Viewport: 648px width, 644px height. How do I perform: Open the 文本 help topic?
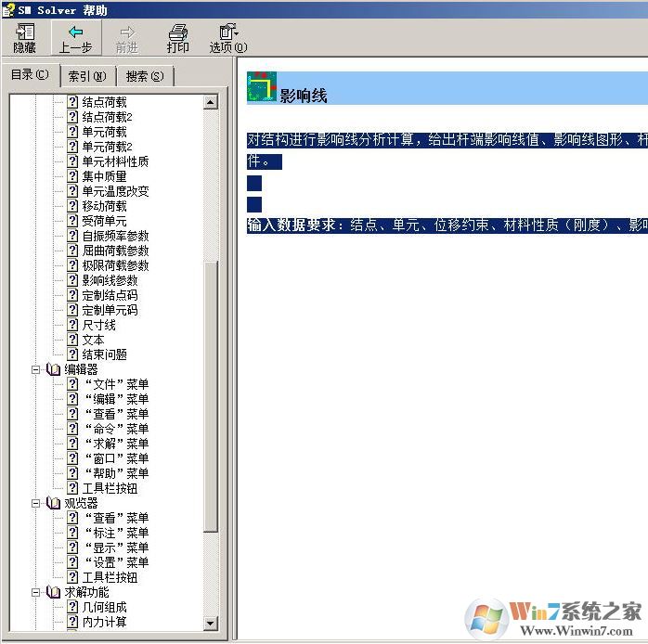(93, 340)
